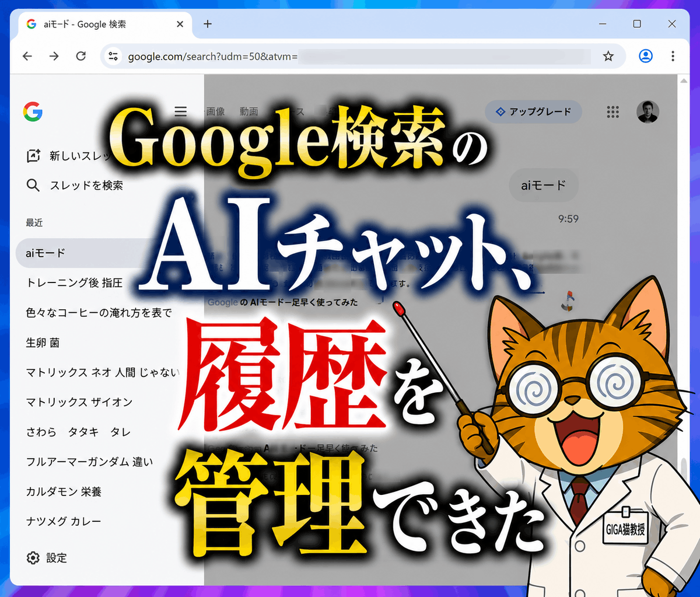The height and width of the screenshot is (597, 700).
Task: Open the さわら タタキ タレ thread
Action: pyautogui.click(x=78, y=432)
